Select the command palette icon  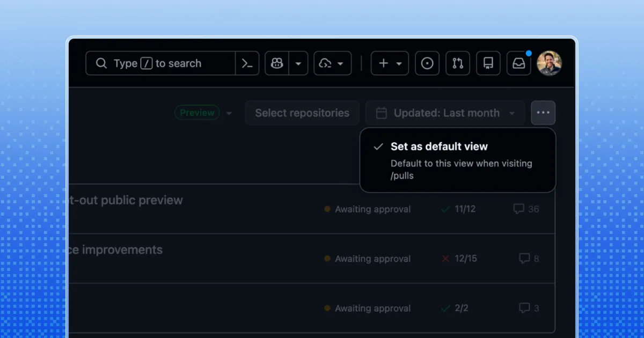coord(246,63)
